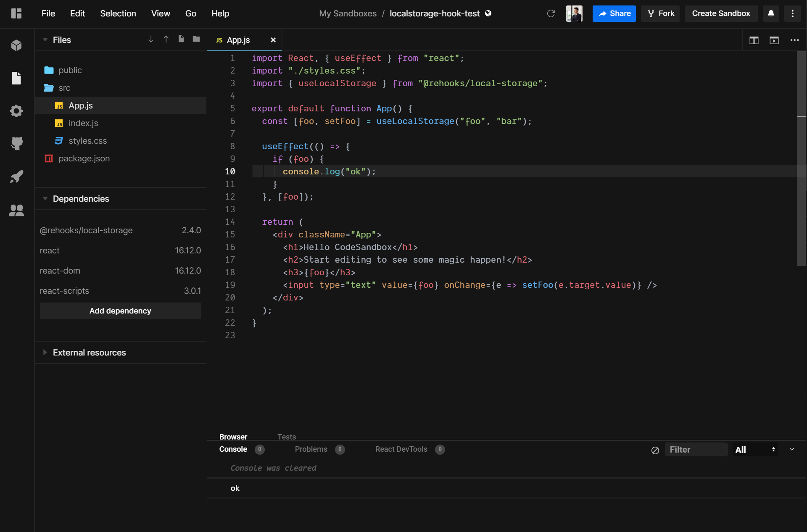Open the Selection menu
This screenshot has width=807, height=532.
click(x=118, y=13)
